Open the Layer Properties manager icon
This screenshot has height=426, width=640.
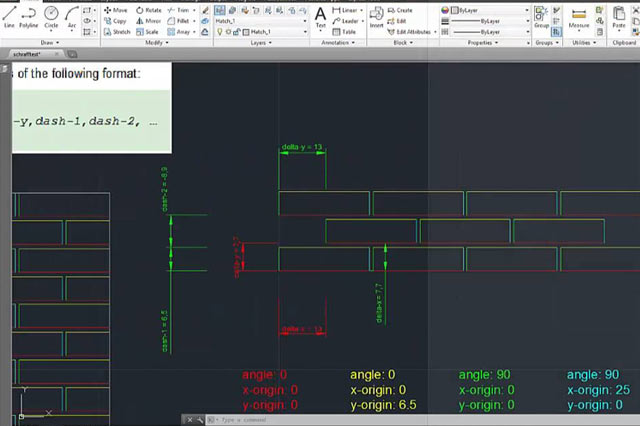(x=220, y=10)
